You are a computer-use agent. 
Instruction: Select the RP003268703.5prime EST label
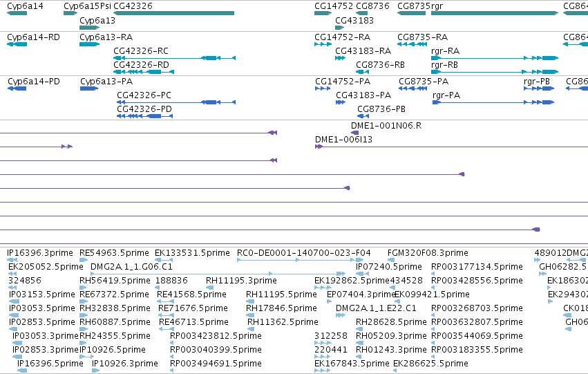tap(477, 308)
